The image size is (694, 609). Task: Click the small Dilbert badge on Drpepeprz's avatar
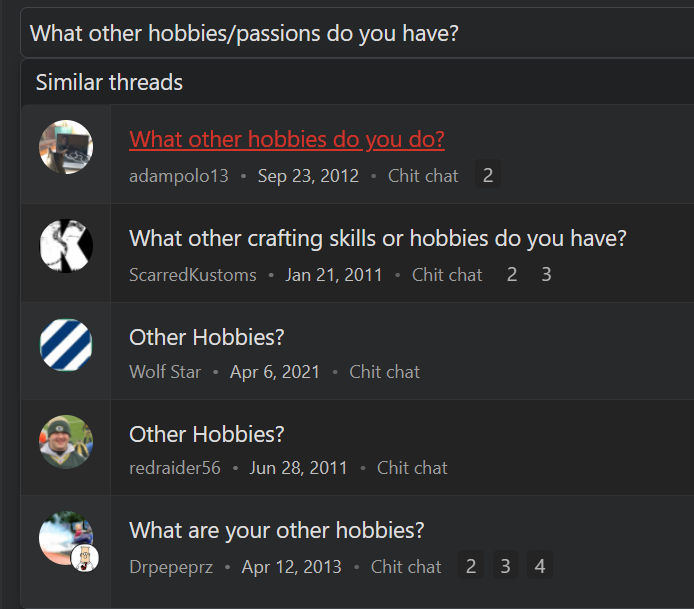point(85,558)
